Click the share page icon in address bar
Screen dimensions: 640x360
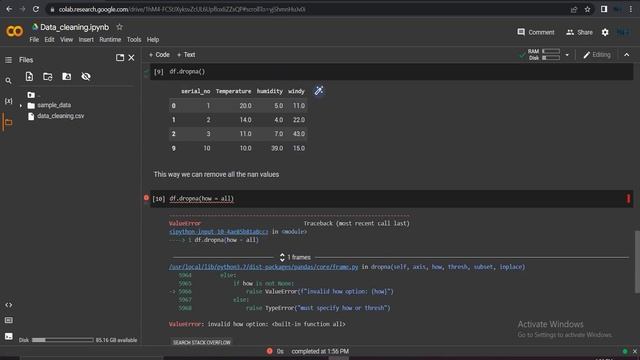(x=574, y=9)
